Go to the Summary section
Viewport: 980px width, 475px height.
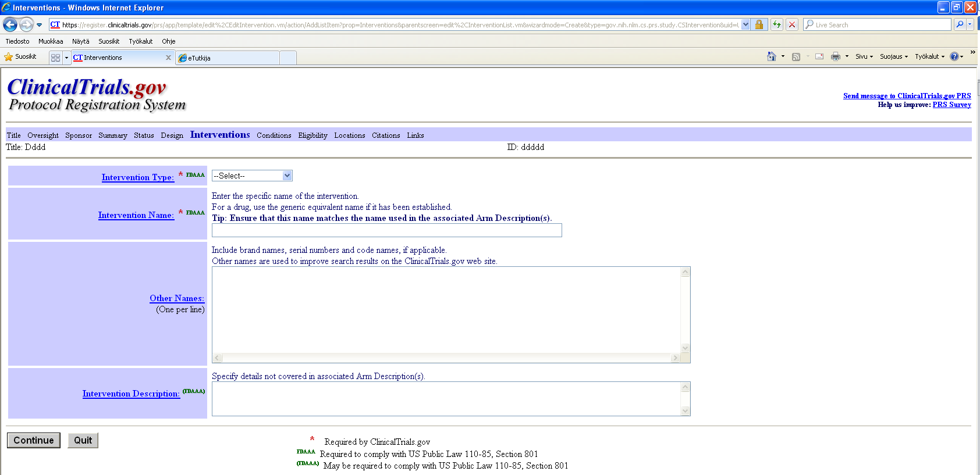tap(113, 135)
